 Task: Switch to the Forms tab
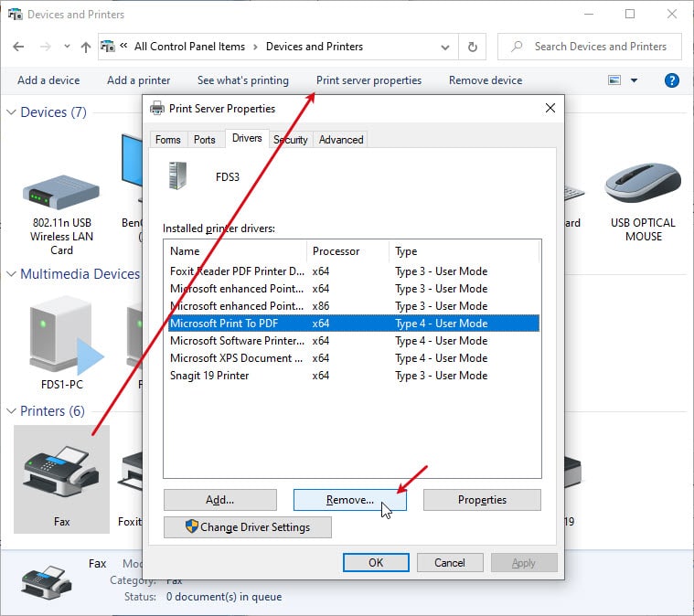tap(167, 140)
